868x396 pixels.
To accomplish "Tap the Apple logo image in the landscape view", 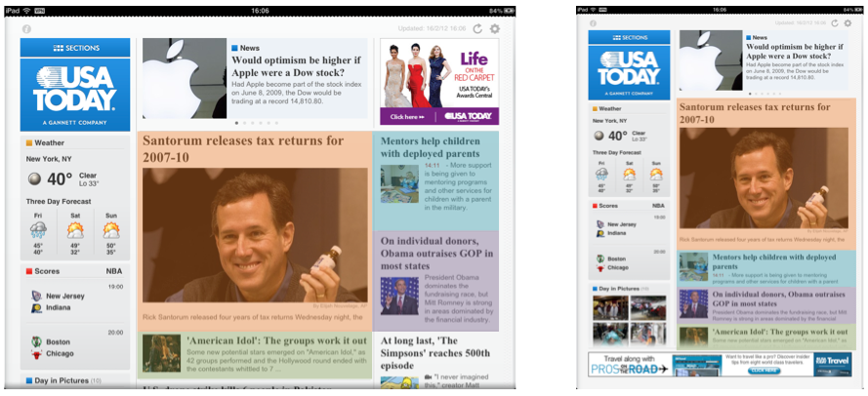I will coord(185,78).
